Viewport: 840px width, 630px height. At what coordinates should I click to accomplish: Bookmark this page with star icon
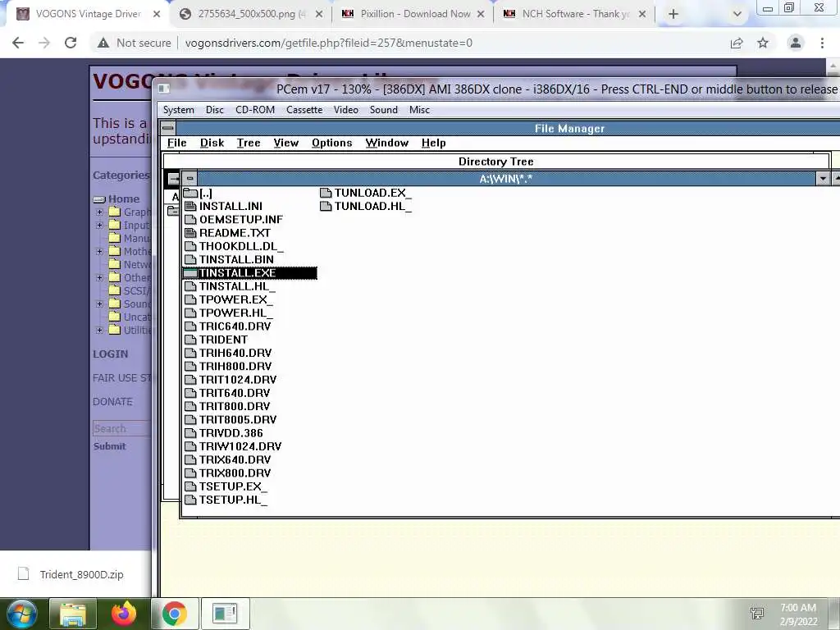coord(763,43)
